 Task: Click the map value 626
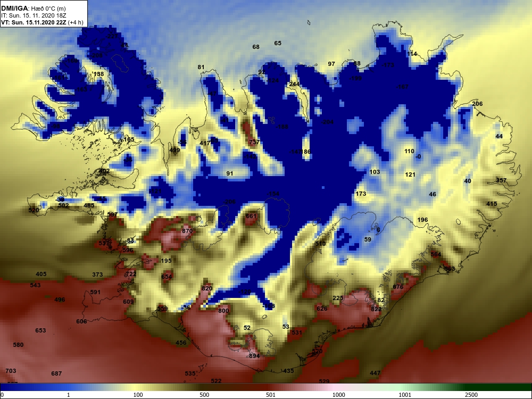pos(322,309)
